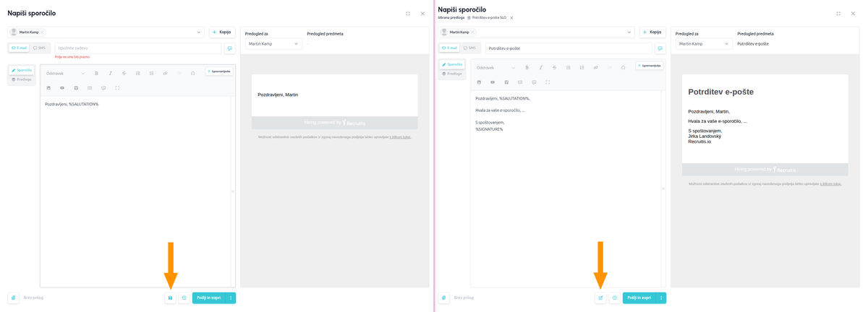Screen dimensions: 868x312
Task: Click Kopija button in blank-subject window
Action: pos(223,32)
